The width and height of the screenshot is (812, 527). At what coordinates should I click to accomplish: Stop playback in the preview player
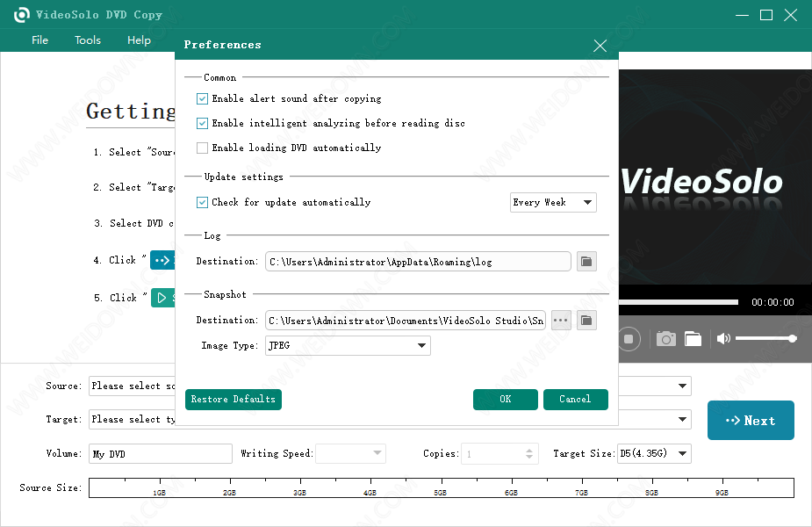[629, 339]
